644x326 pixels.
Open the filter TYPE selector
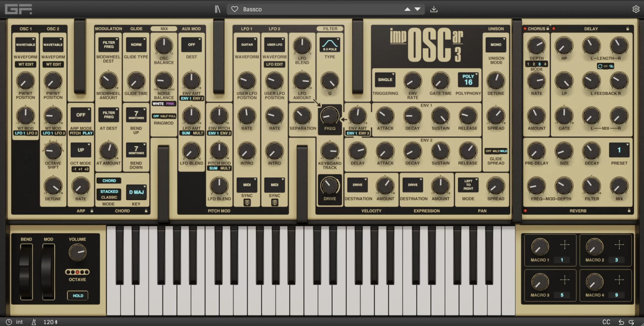[330, 44]
